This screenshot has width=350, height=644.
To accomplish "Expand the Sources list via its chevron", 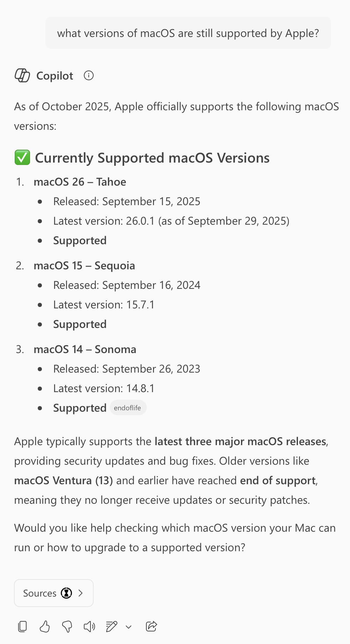I will pyautogui.click(x=81, y=593).
